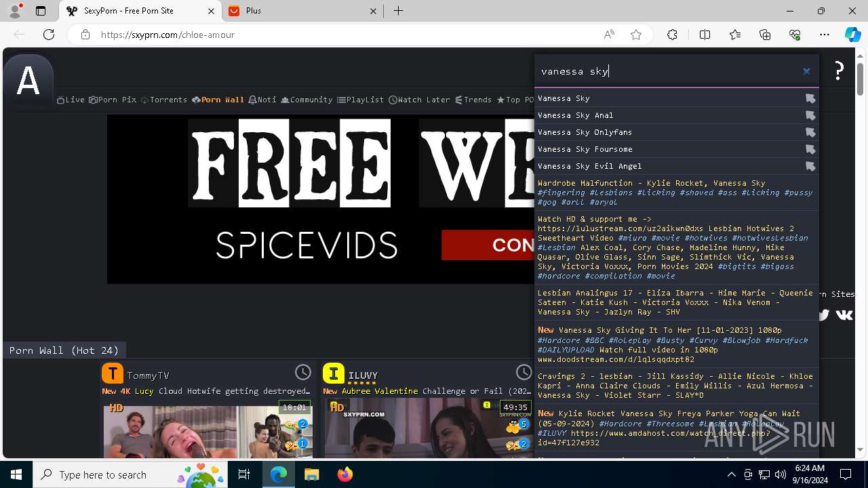868x488 pixels.
Task: Open the Live nav item
Action: (71, 100)
